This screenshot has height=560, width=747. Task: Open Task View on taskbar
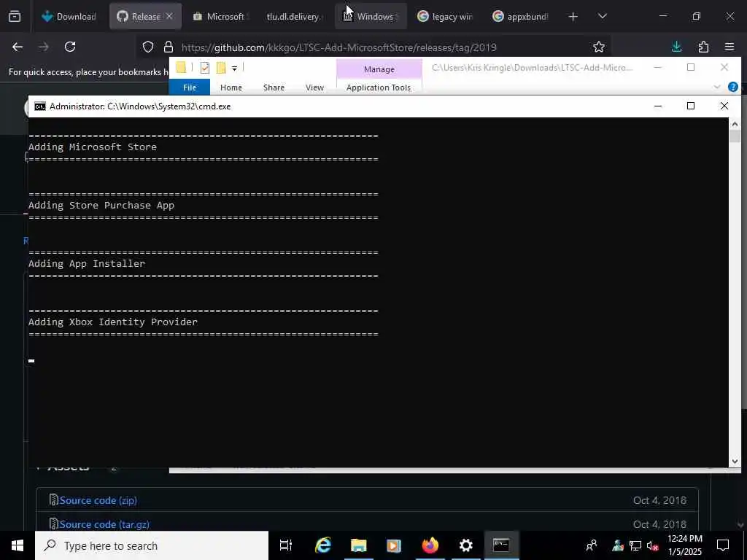(286, 545)
